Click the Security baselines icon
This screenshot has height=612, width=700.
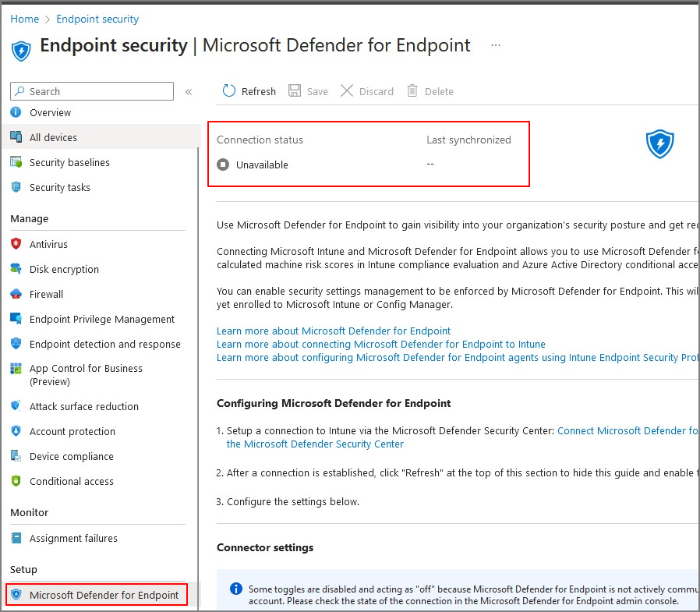[16, 162]
